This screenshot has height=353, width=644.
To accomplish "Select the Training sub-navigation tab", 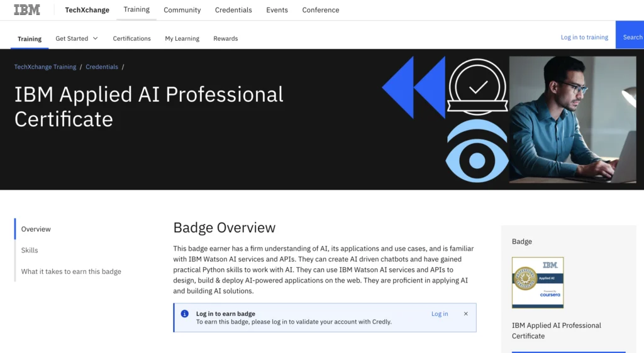I will pos(30,38).
